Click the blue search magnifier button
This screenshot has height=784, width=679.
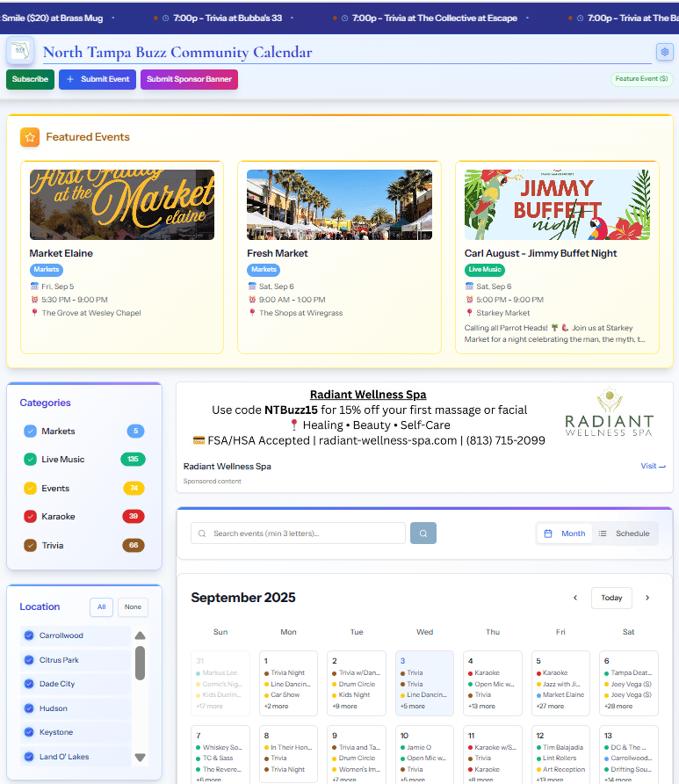423,533
